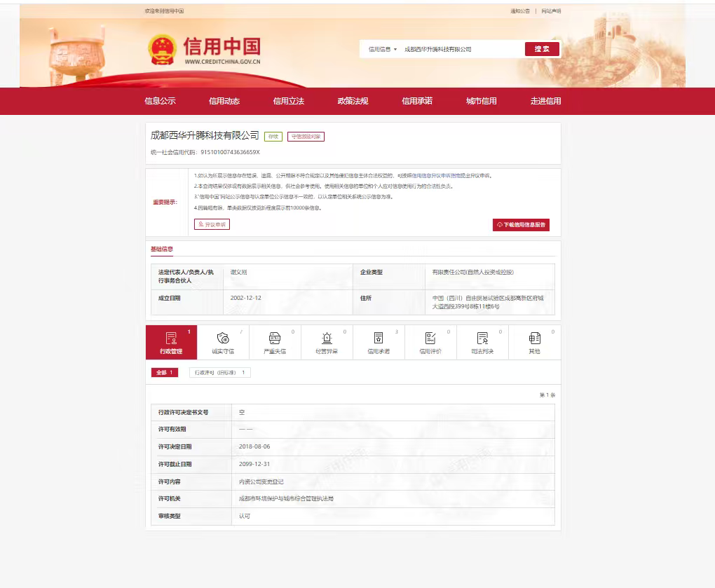715x588 pixels.
Task: Click the enterprise type value 有限责任公司(自然人投资或控股)
Action: 473,272
